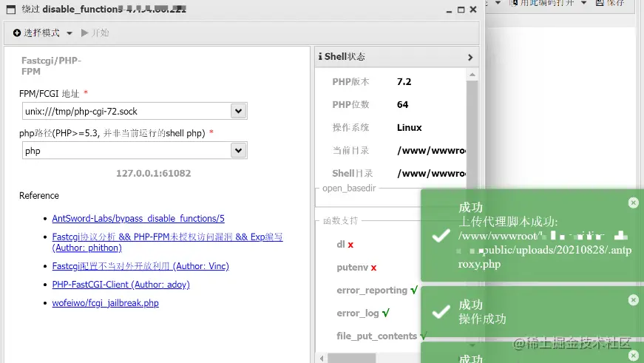Click the info icon in Shell状态 header

320,57
